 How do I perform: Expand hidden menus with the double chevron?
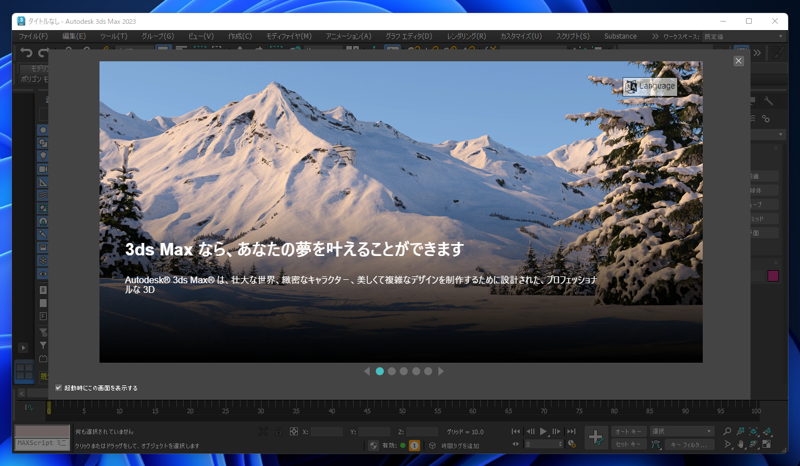(655, 36)
